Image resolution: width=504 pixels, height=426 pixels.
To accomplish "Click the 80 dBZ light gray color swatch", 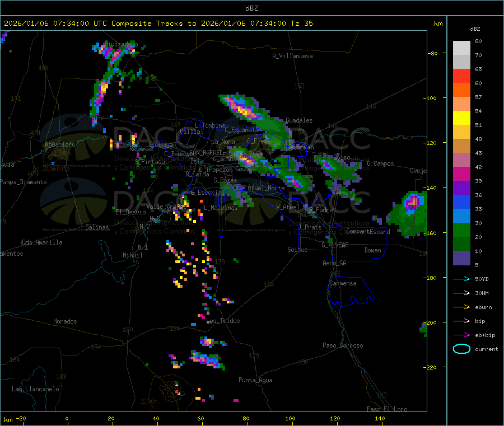I will click(461, 48).
